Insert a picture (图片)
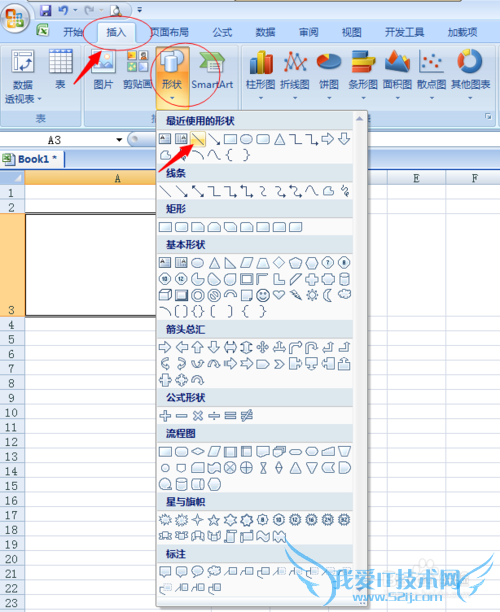 (103, 69)
